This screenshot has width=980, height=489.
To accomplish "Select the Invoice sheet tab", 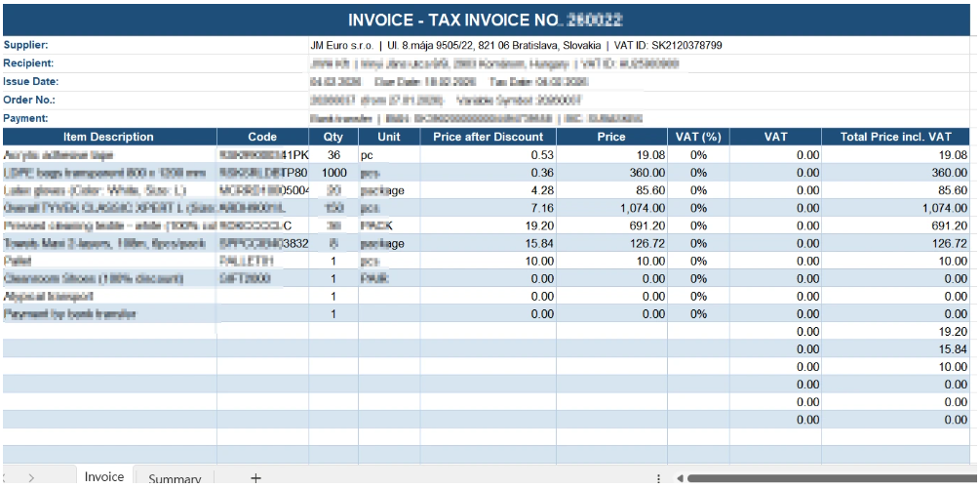I will 103,477.
